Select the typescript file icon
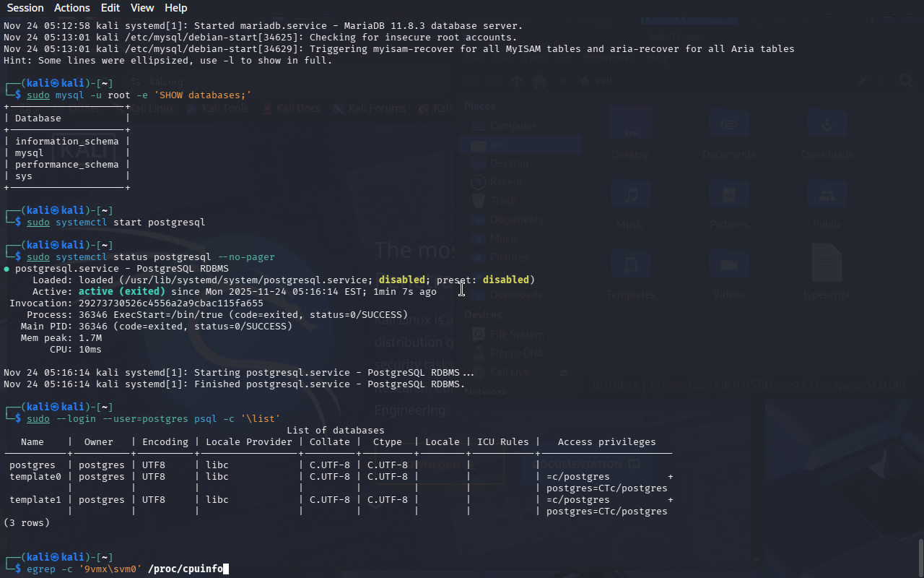Viewport: 924px width, 578px height. 827,264
